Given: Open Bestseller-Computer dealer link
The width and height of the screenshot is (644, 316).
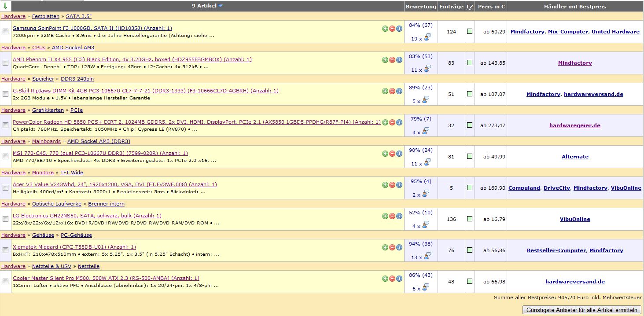Looking at the screenshot, I should click(x=556, y=250).
